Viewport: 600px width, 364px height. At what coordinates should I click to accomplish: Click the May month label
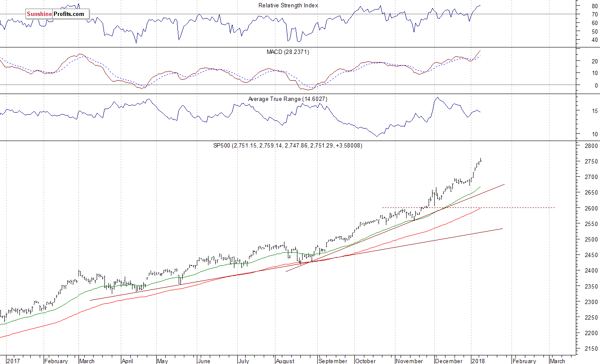pyautogui.click(x=162, y=361)
